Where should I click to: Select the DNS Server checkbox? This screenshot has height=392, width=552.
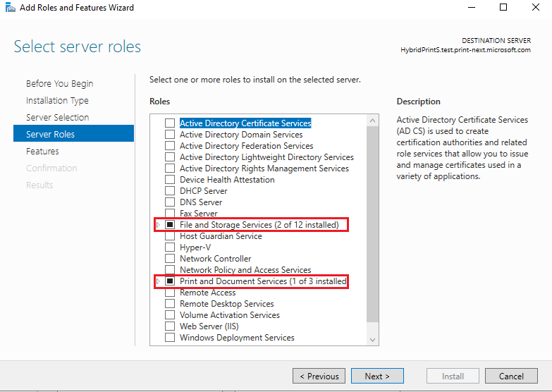[170, 202]
